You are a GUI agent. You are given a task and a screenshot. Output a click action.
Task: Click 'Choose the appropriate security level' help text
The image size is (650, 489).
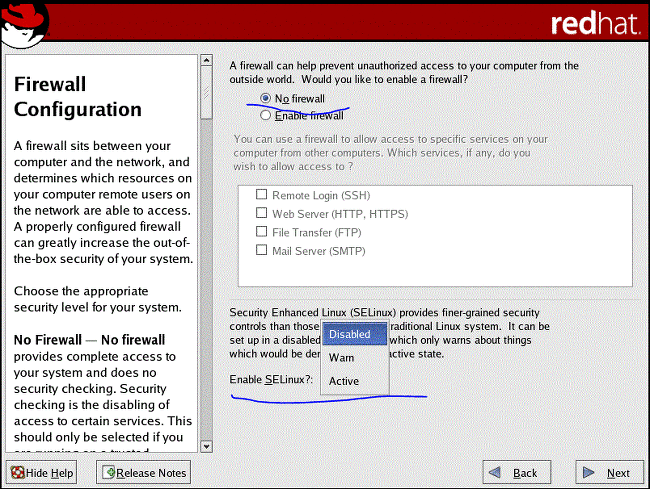click(x=98, y=299)
